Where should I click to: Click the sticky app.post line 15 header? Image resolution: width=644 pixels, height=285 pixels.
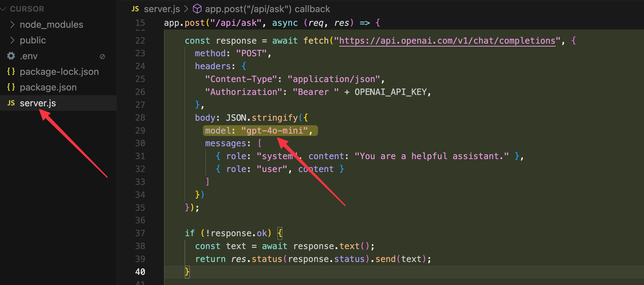click(272, 23)
